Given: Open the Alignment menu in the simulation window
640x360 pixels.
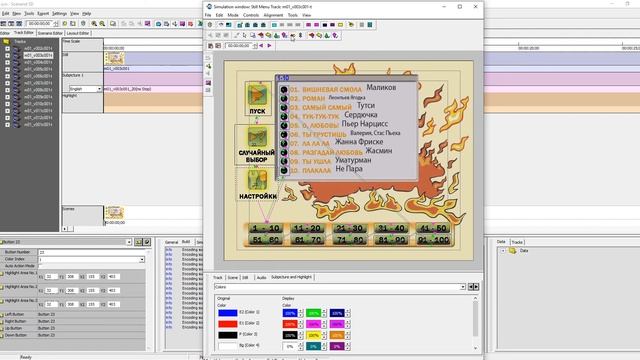Looking at the screenshot, I should coord(273,15).
